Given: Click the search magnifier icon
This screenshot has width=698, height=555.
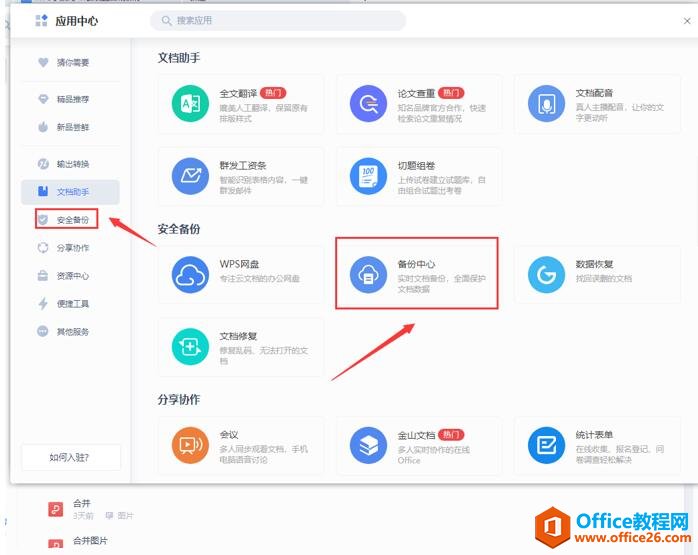Looking at the screenshot, I should click(166, 20).
